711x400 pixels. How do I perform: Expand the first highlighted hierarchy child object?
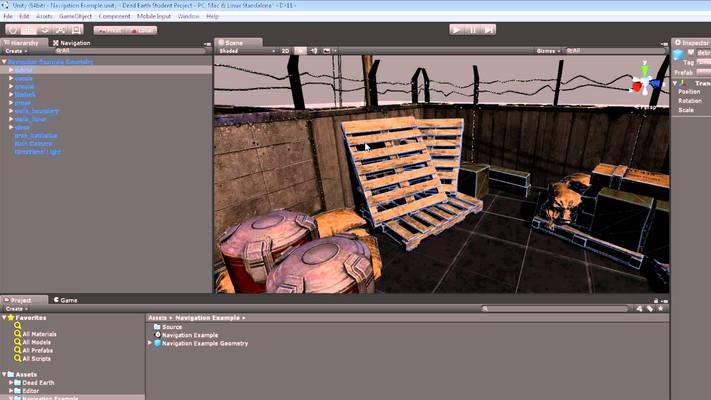tap(11, 70)
